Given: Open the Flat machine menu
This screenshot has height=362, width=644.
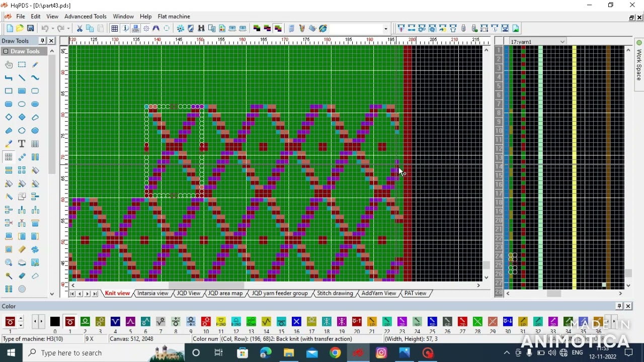Looking at the screenshot, I should click(x=174, y=17).
